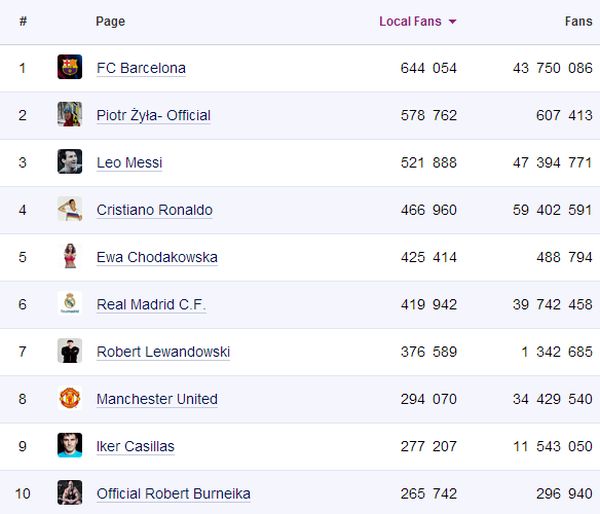Click the Real Madrid crest icon
The height and width of the screenshot is (514, 600).
(x=69, y=304)
